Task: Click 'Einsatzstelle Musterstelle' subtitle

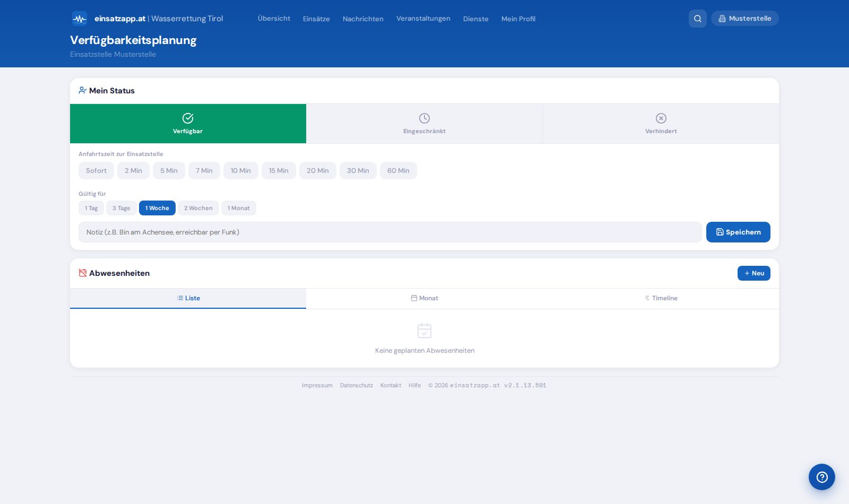Action: 113,54
